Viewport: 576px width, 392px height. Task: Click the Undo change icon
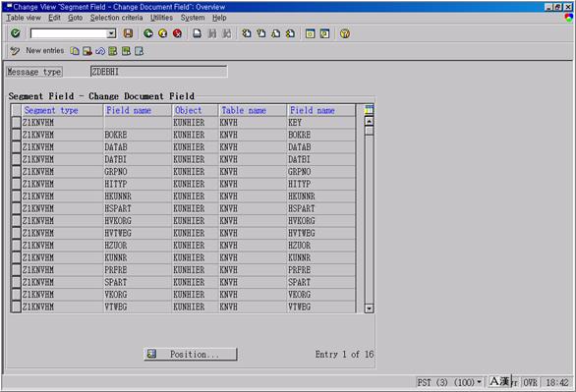pos(100,51)
